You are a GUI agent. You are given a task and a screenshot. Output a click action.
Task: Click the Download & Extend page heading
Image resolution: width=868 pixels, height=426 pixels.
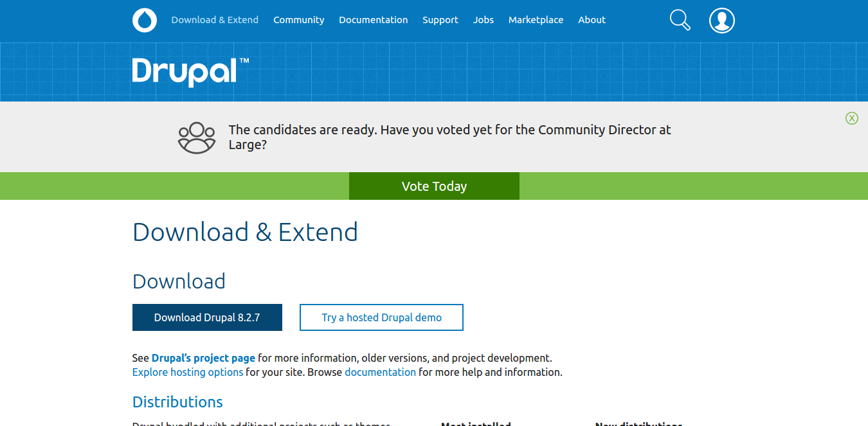click(x=245, y=232)
